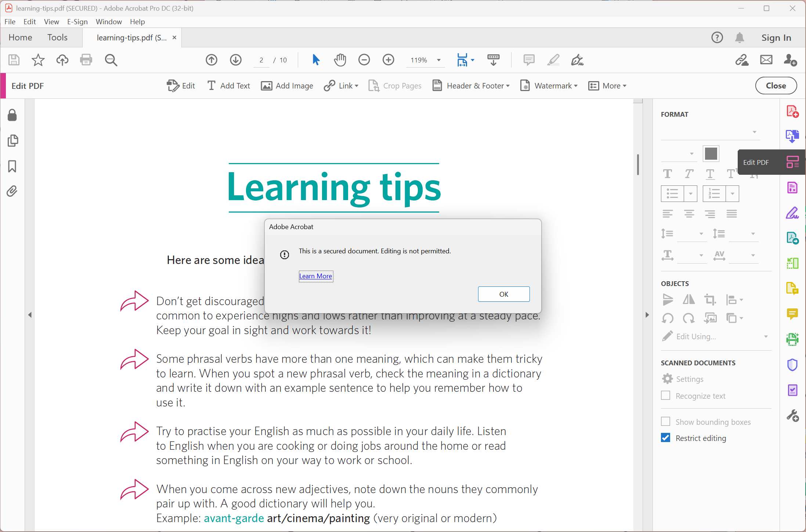Select the Hand pan tool

[x=340, y=60]
